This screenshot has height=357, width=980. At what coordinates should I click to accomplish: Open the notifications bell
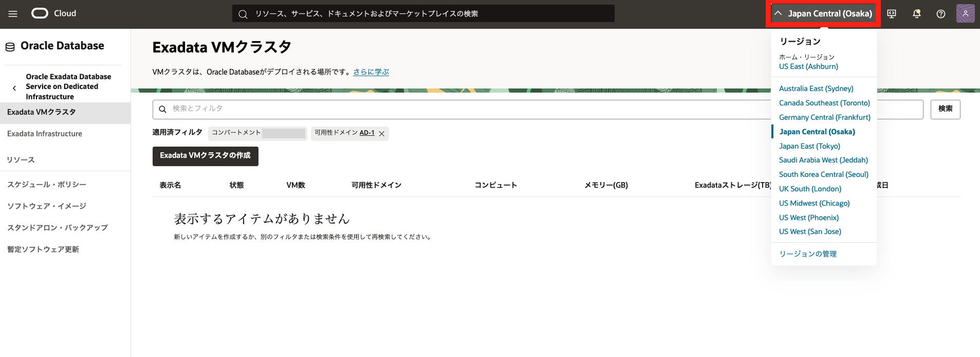tap(916, 14)
